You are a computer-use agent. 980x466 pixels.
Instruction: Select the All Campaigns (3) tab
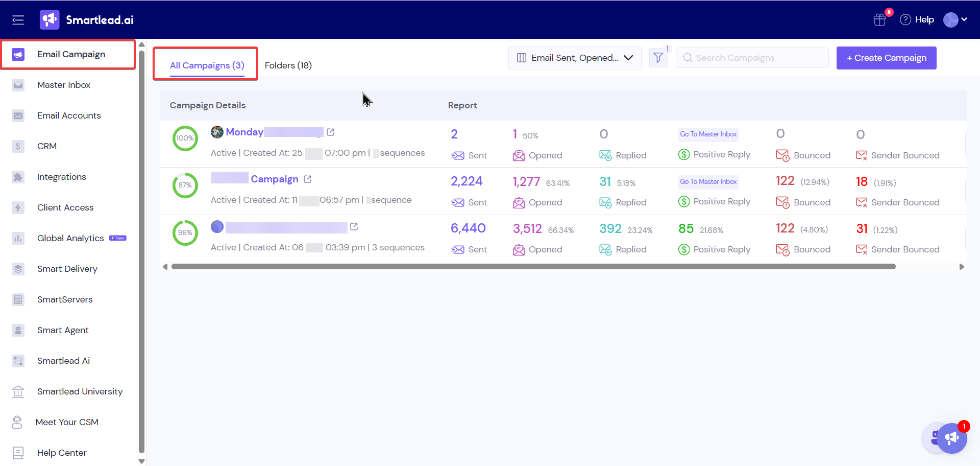click(x=207, y=65)
